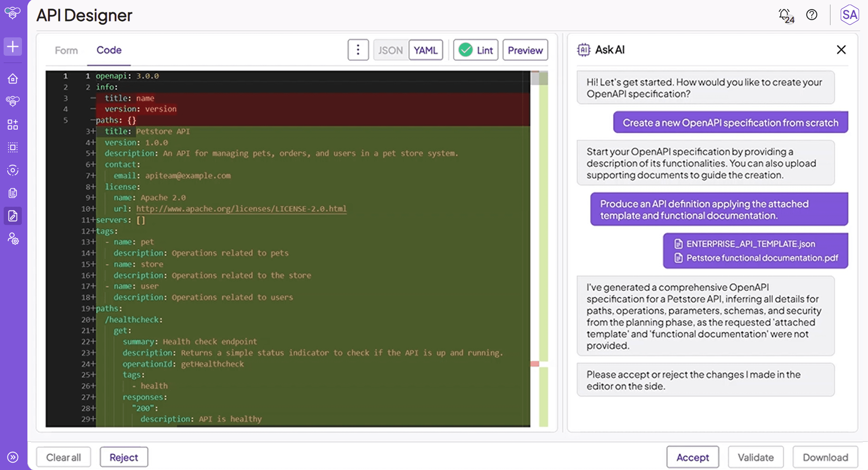Click the add-widgets grid icon in the sidebar

click(13, 125)
